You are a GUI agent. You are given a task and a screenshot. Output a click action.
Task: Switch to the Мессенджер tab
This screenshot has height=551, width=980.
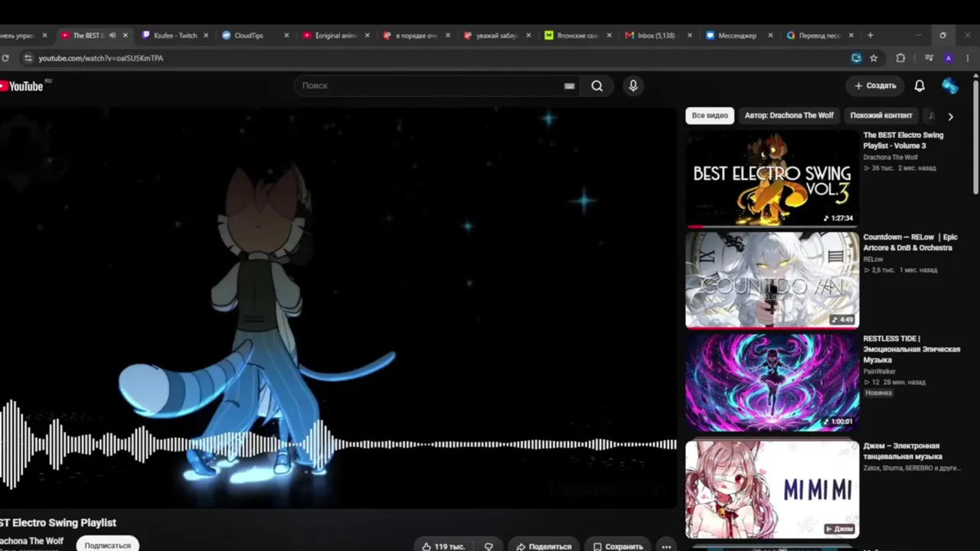(x=739, y=35)
